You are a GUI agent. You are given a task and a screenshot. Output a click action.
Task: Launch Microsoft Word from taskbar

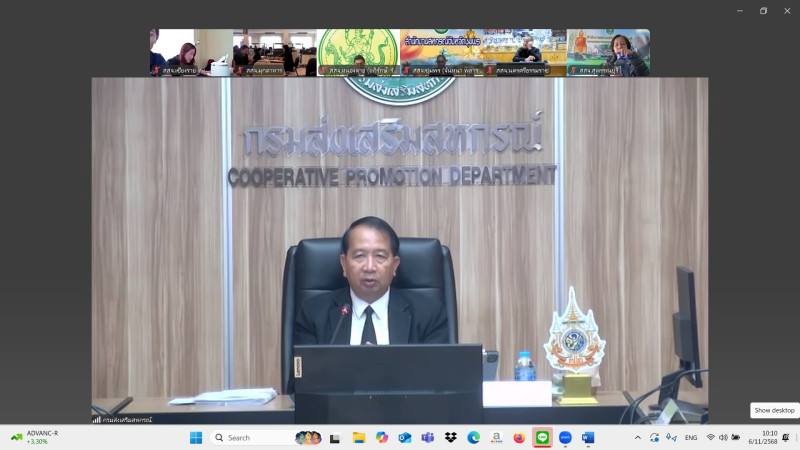pos(588,437)
